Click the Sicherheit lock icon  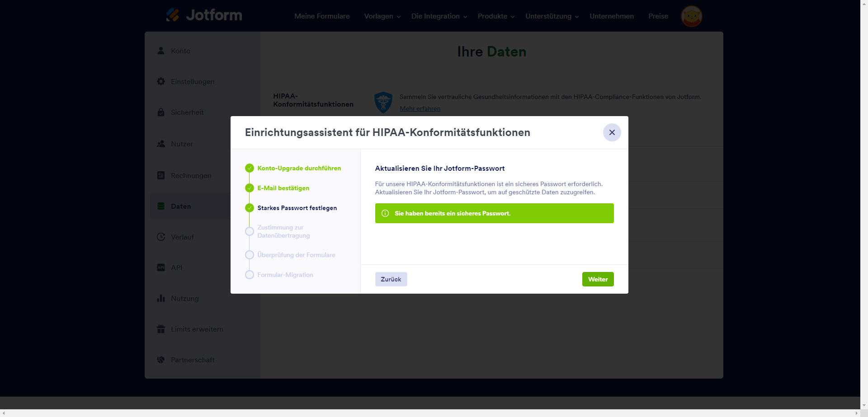tap(161, 112)
